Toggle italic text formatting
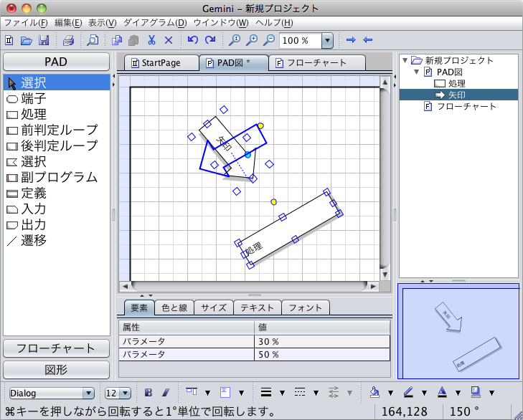523x420 pixels. click(x=166, y=393)
